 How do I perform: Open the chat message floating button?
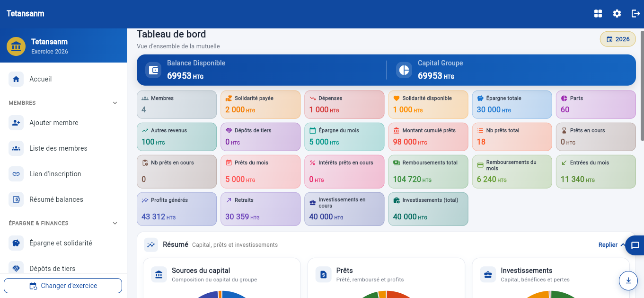635,245
